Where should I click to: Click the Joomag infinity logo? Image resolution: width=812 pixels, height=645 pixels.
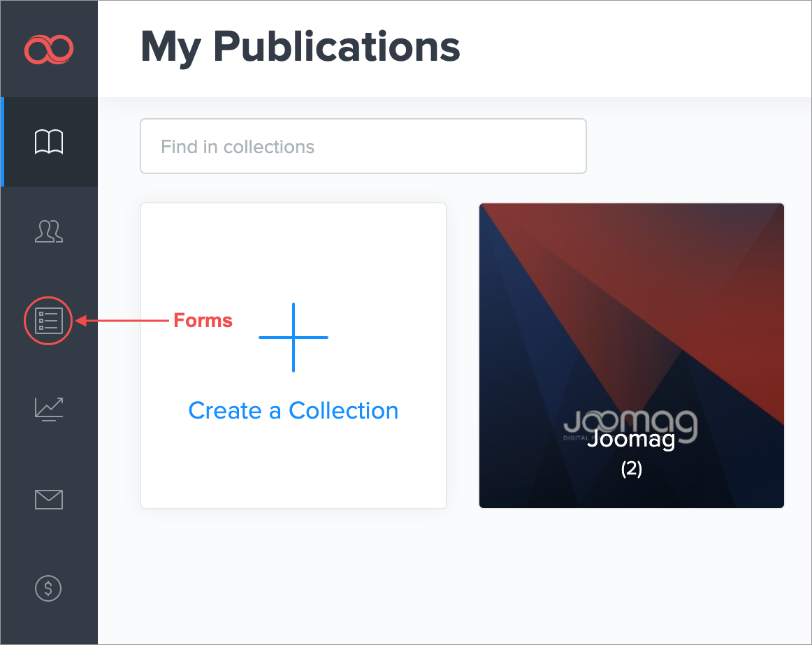pos(49,50)
